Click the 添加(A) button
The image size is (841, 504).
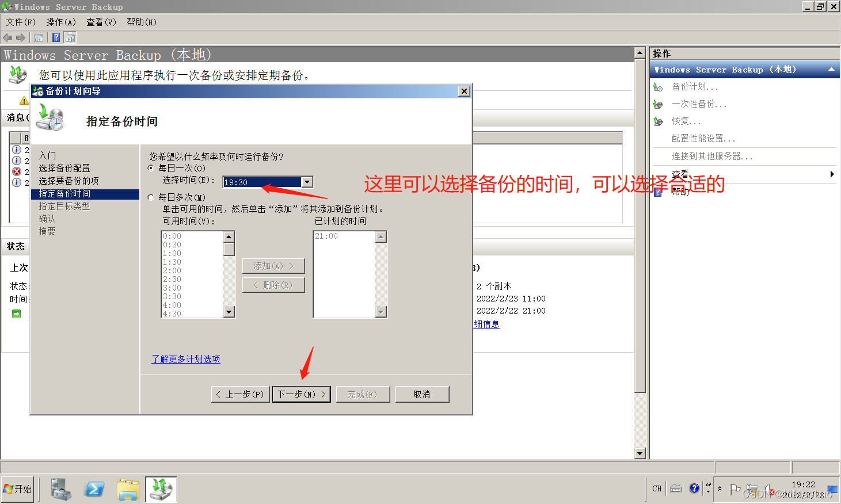[x=273, y=266]
